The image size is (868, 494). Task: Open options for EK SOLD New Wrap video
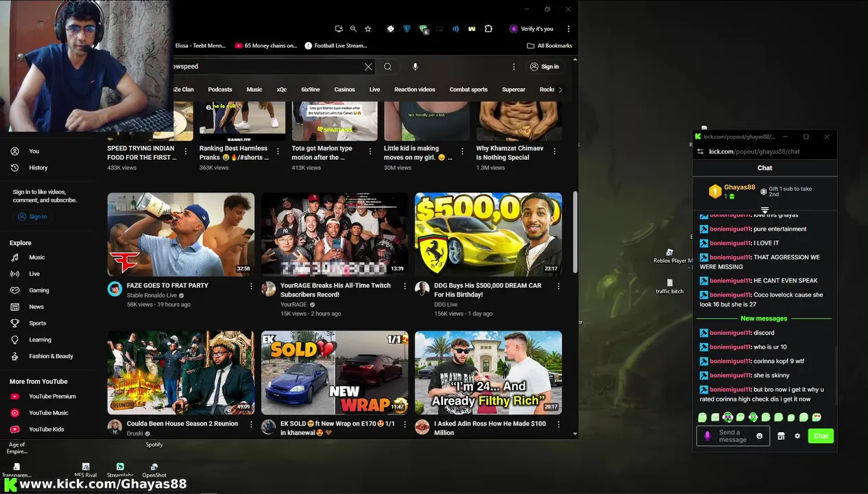tap(405, 425)
